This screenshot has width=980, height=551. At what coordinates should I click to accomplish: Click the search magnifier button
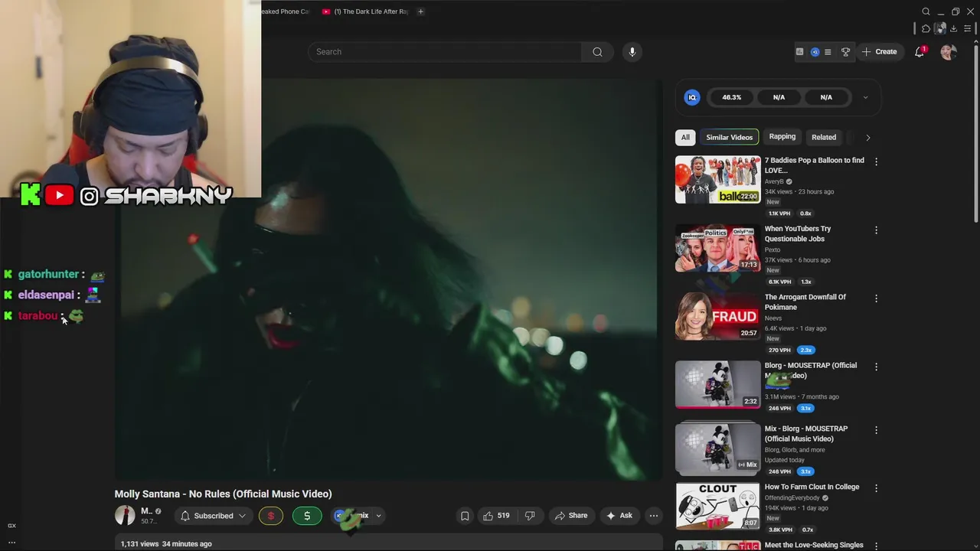[597, 52]
